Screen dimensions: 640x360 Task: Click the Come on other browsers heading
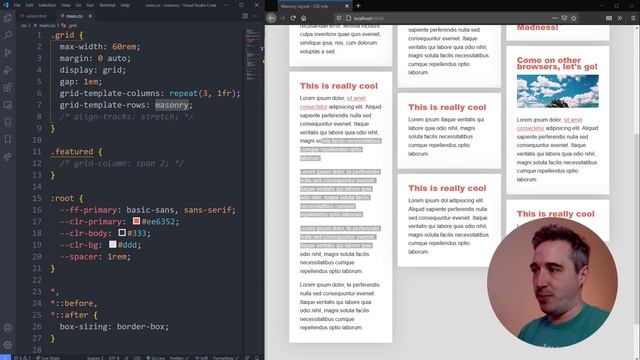pyautogui.click(x=557, y=63)
